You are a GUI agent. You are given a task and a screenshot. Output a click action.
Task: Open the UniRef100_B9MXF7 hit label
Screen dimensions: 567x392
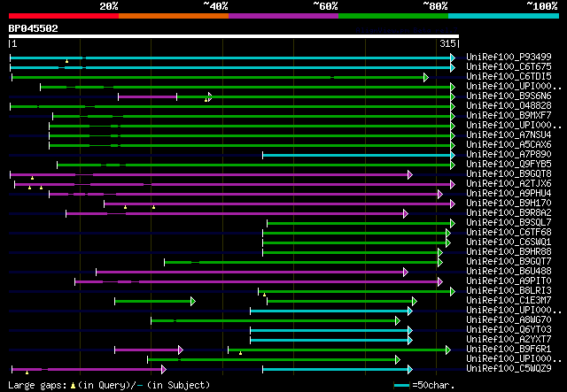tap(509, 115)
